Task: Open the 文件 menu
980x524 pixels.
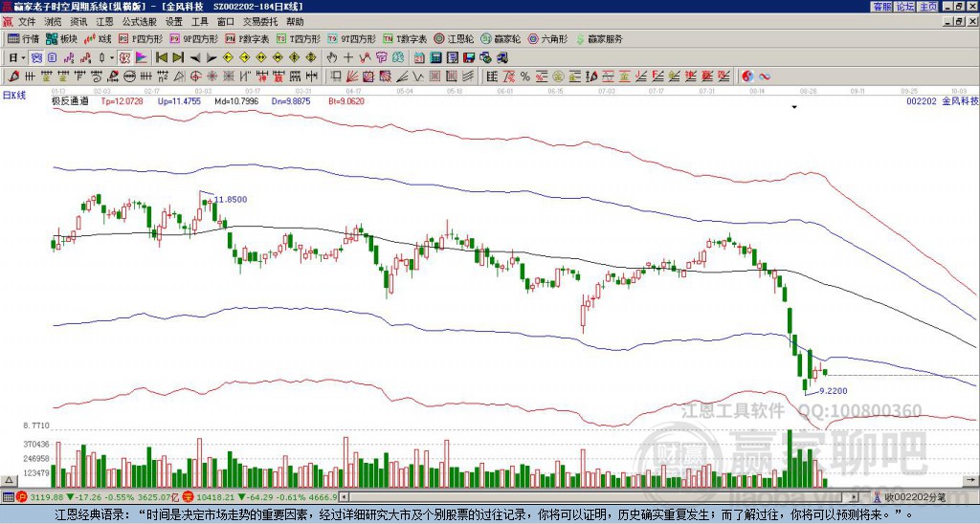Action: 27,22
